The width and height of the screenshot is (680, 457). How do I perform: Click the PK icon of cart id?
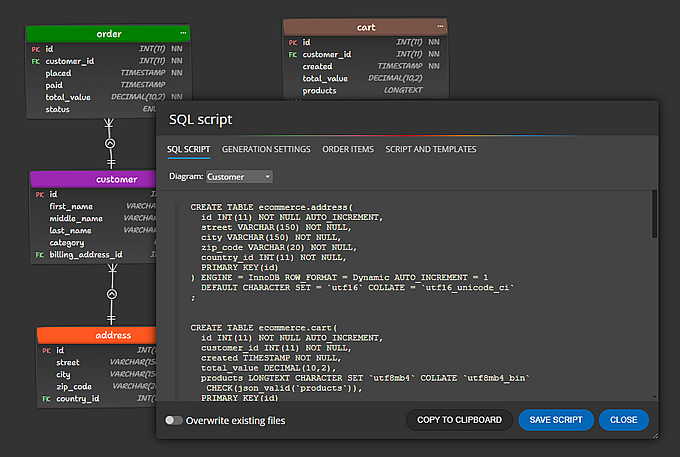[x=293, y=42]
